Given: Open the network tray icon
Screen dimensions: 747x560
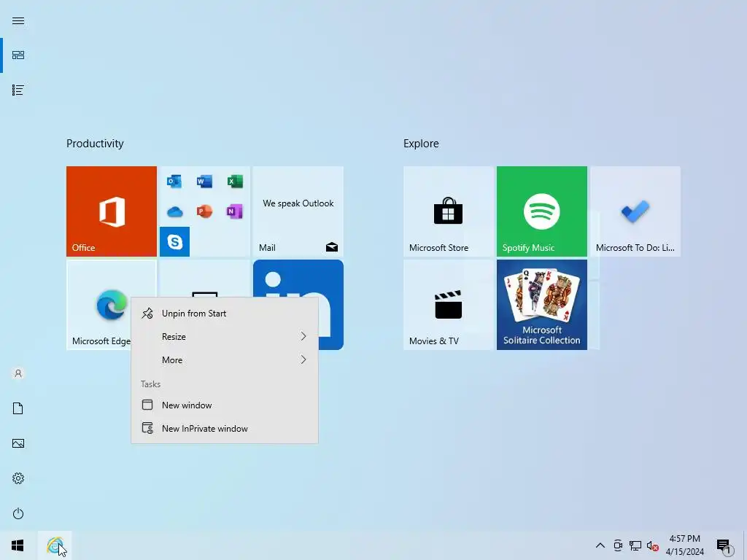Looking at the screenshot, I should [x=635, y=545].
